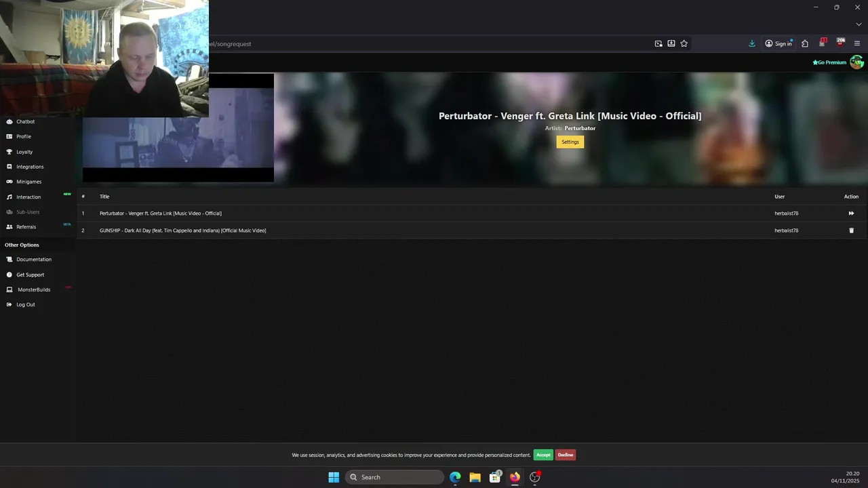The width and height of the screenshot is (868, 488).
Task: Click herbalist78 in the GUNSHIP row
Action: (787, 230)
